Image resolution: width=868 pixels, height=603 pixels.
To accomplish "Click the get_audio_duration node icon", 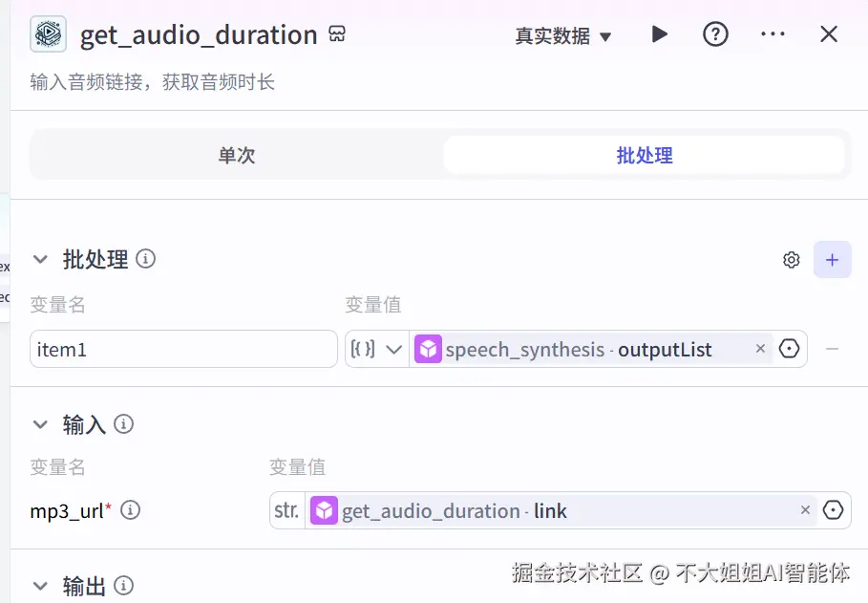I will click(x=49, y=34).
